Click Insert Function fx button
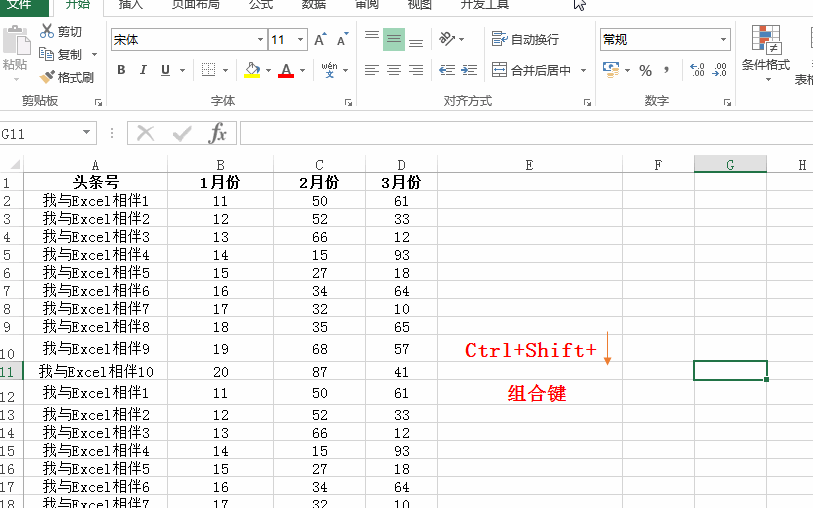This screenshot has width=813, height=508. click(x=218, y=133)
